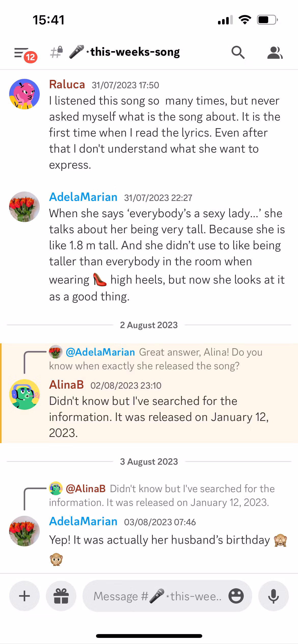Open the channel list hamburger menu
Screen dimensions: 298x644
click(21, 53)
